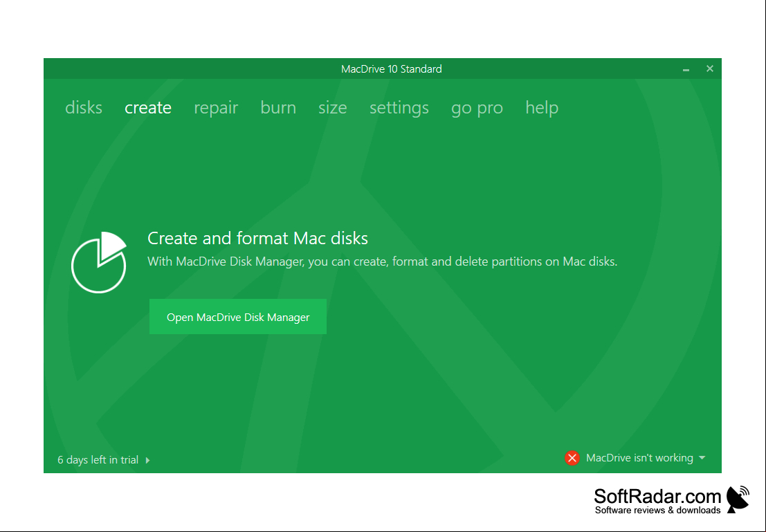Click Open MacDrive Disk Manager button
Image resolution: width=766 pixels, height=532 pixels.
[x=238, y=317]
